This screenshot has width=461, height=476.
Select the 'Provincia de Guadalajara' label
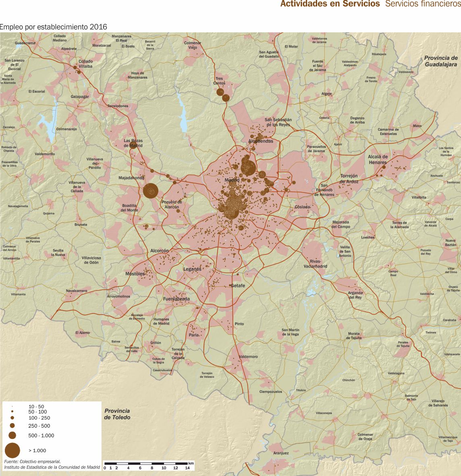(x=441, y=61)
